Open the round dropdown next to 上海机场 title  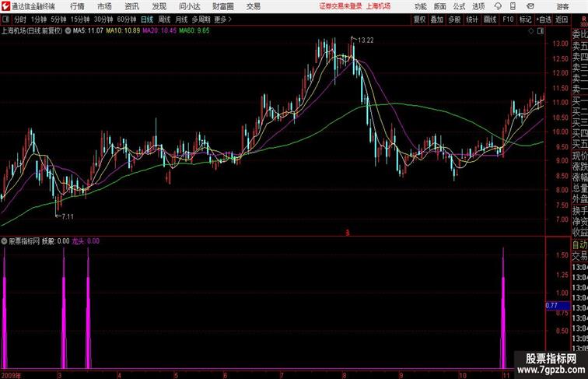[68, 31]
